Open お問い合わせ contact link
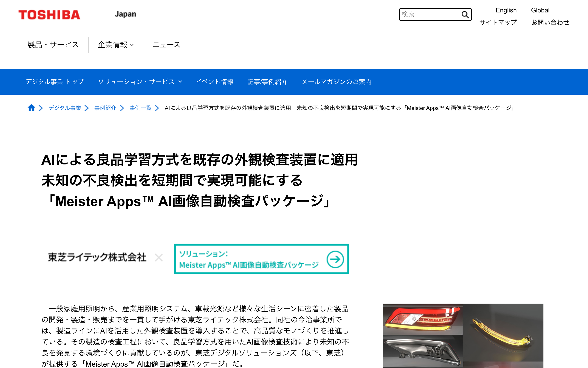 point(550,22)
